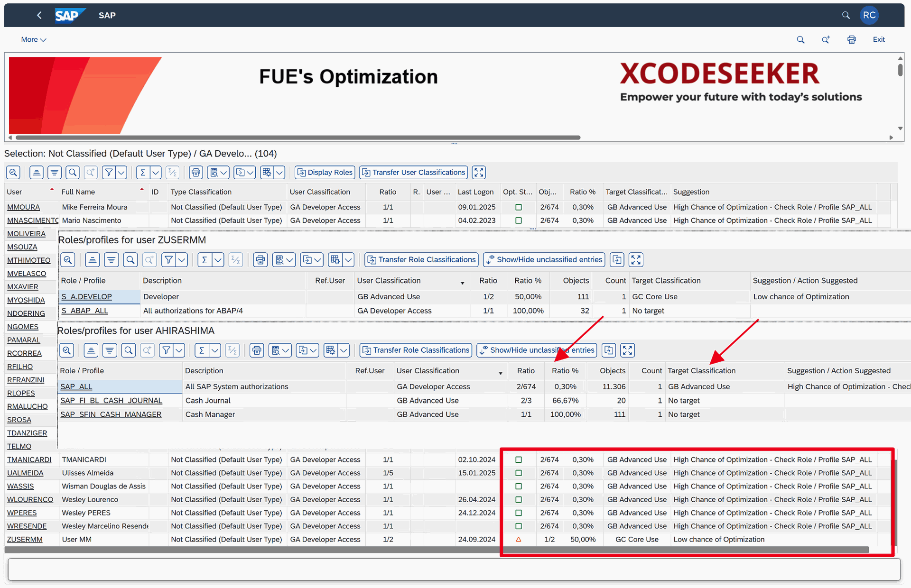
Task: Set filter in AHIRASHIMA roles toolbar
Action: pos(166,350)
